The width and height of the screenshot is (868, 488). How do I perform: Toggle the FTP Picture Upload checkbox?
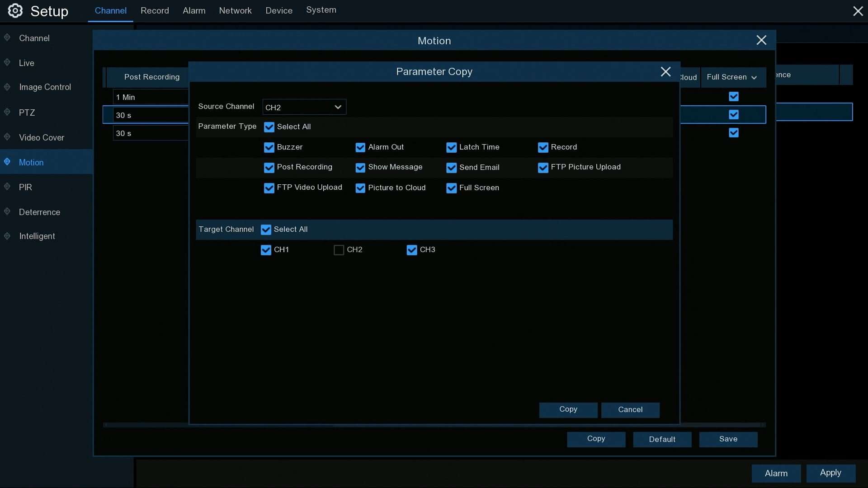tap(543, 168)
